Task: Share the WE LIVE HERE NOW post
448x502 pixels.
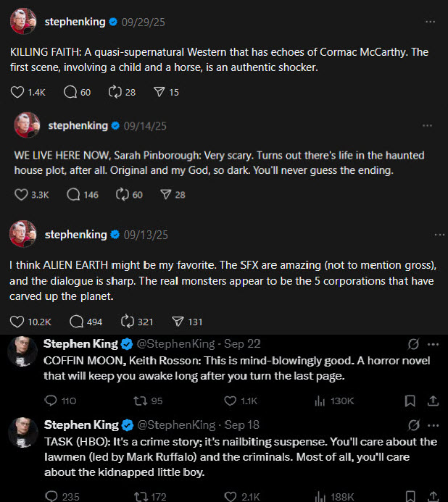Action: pos(165,194)
